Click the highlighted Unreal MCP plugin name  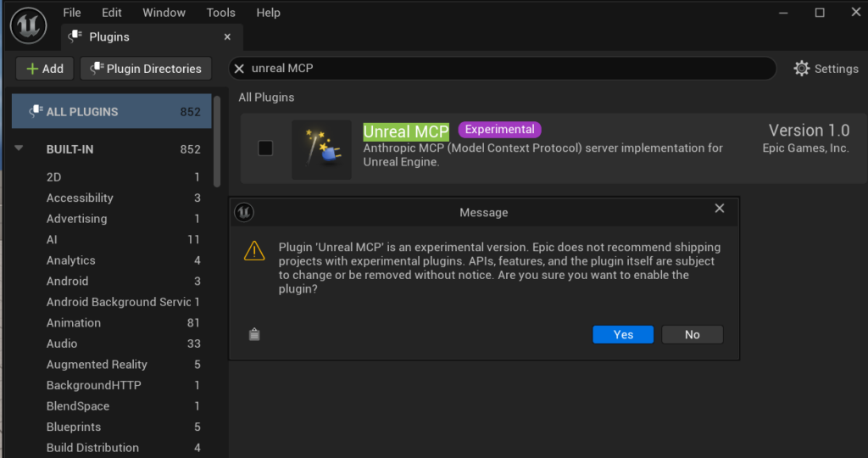coord(406,131)
